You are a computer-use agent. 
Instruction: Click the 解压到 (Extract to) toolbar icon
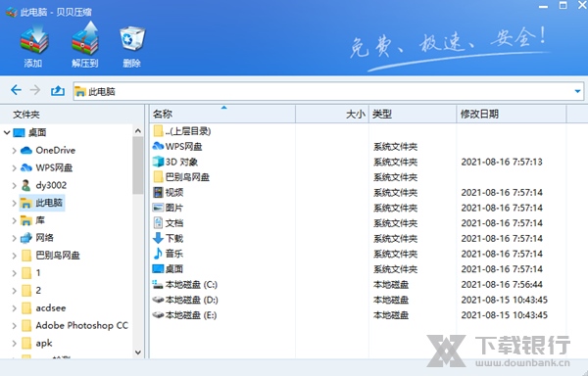point(85,38)
